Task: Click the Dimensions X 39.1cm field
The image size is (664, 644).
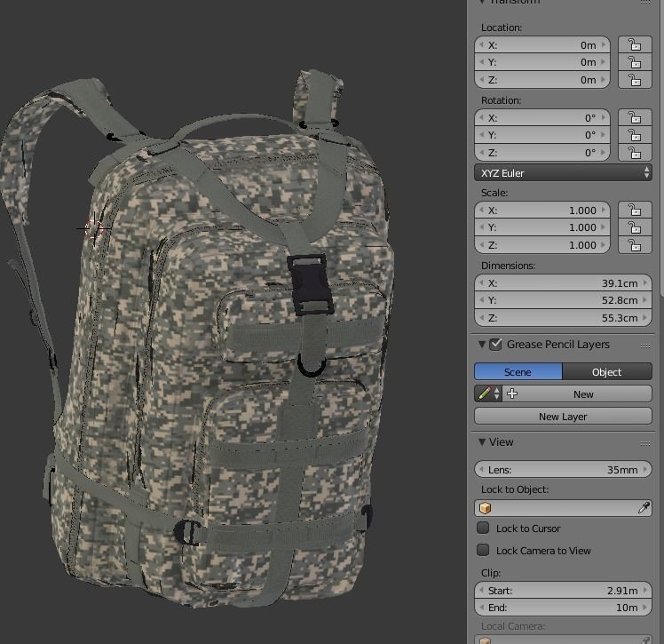Action: pos(563,282)
